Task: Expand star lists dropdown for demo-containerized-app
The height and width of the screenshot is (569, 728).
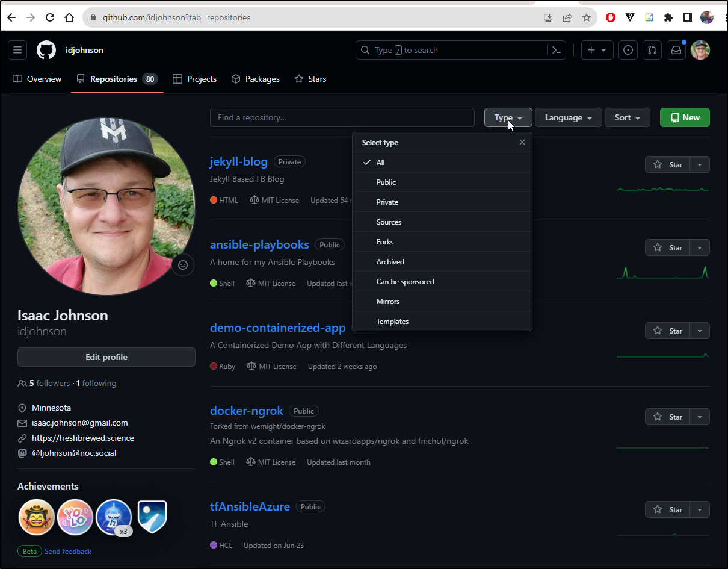Action: point(699,331)
